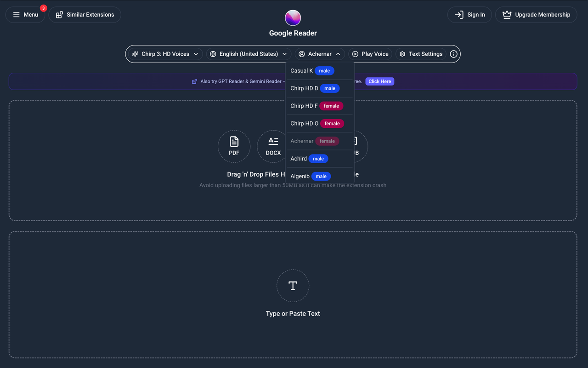Click the PDF upload icon
This screenshot has width=588, height=368.
pyautogui.click(x=234, y=146)
